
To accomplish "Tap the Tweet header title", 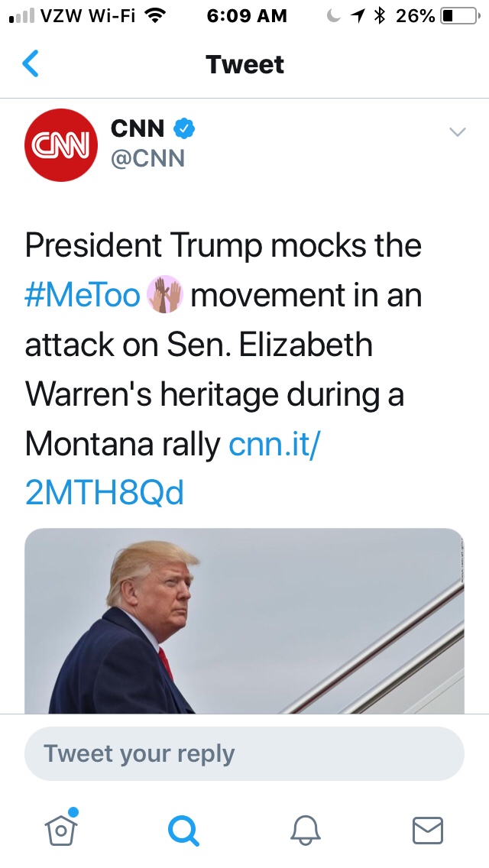I will click(244, 64).
